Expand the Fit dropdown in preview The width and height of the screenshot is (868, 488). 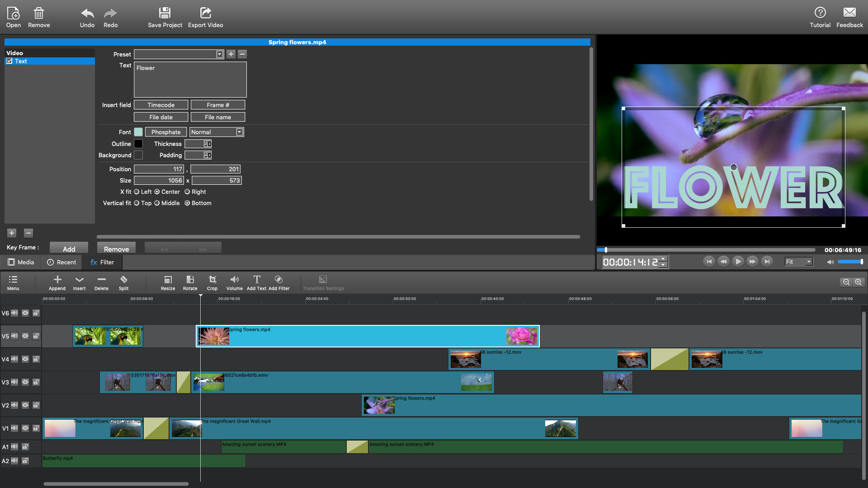tap(808, 262)
